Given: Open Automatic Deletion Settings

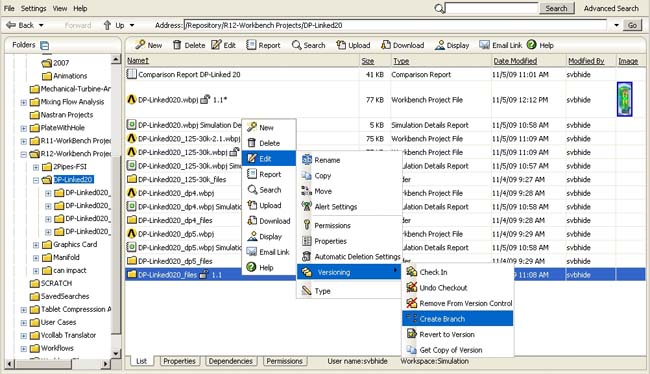Looking at the screenshot, I should coord(349,257).
